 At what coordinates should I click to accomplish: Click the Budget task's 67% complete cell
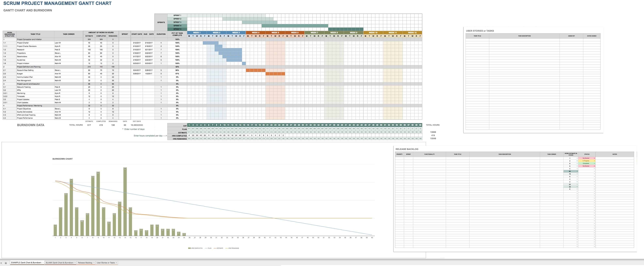tap(177, 74)
